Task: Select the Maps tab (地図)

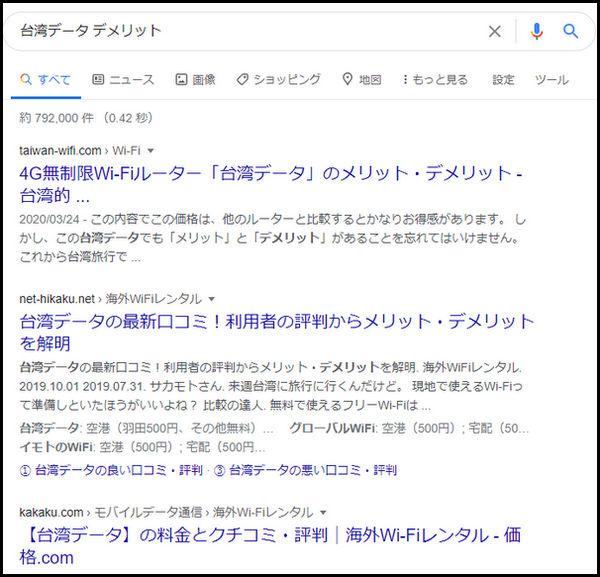Action: [x=361, y=80]
